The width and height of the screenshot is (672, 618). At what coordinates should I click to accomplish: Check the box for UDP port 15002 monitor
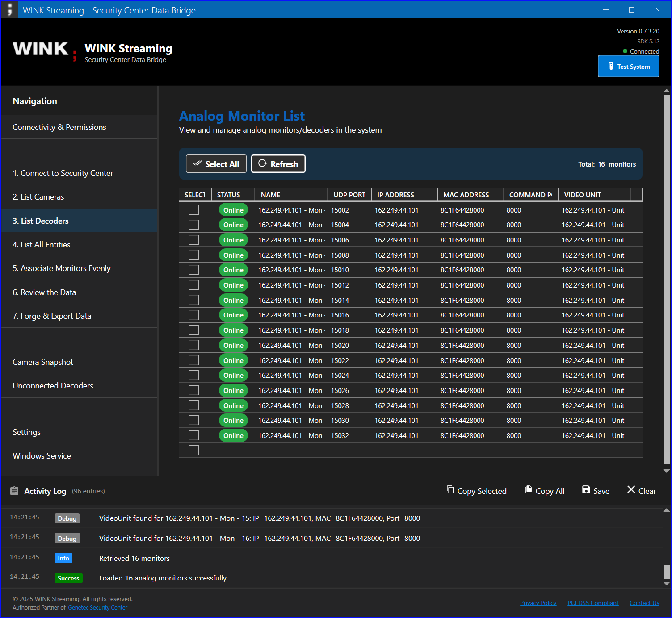pyautogui.click(x=193, y=209)
